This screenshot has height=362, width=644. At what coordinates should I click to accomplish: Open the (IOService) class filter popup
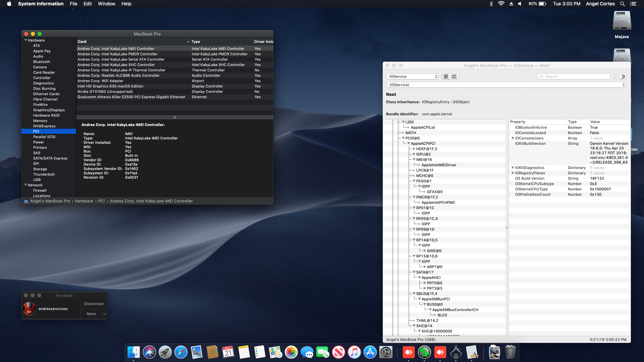(506, 85)
